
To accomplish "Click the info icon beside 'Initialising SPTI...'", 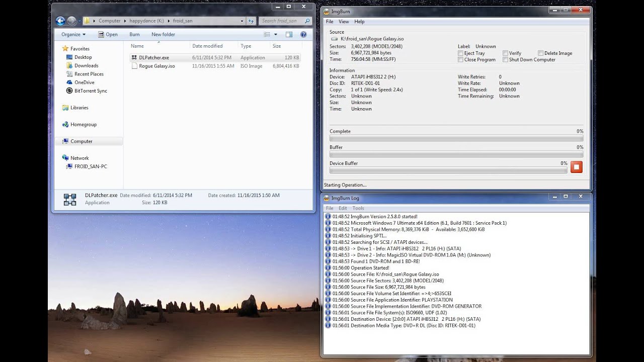I will (328, 236).
